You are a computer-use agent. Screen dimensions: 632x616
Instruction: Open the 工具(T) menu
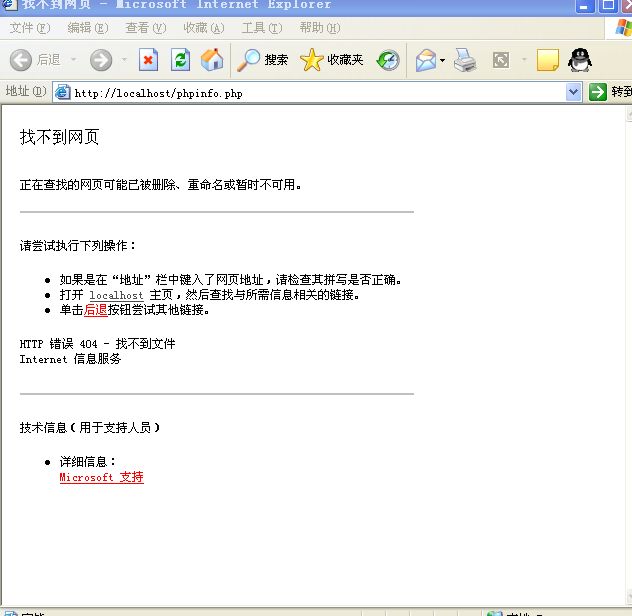pos(262,28)
